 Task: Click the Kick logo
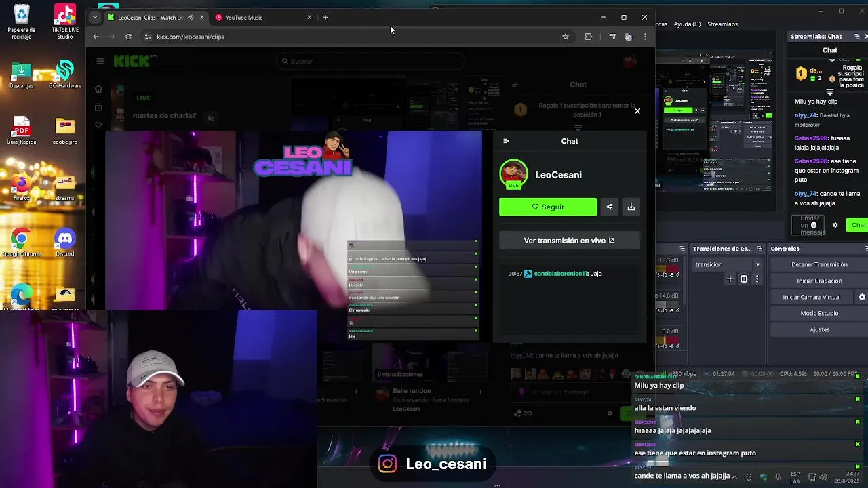coord(132,61)
